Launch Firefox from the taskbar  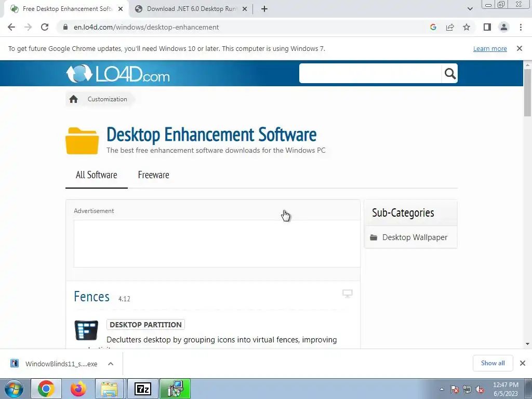[78, 389]
